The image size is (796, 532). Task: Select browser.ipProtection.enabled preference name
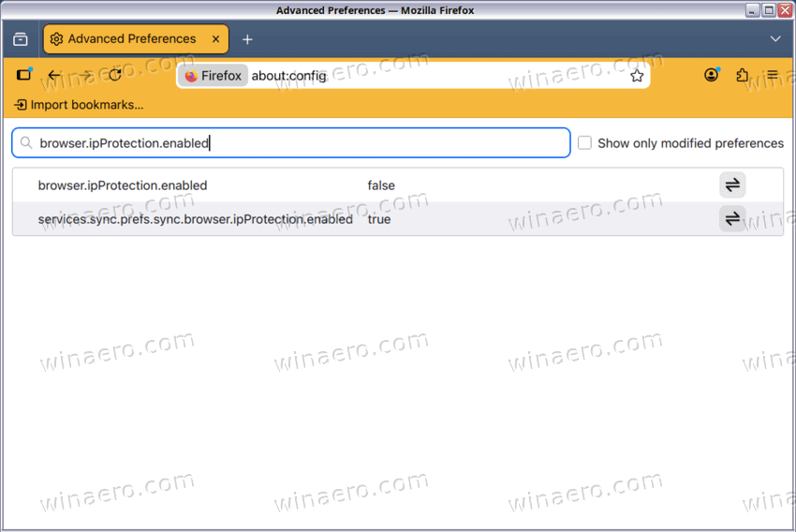tap(123, 185)
